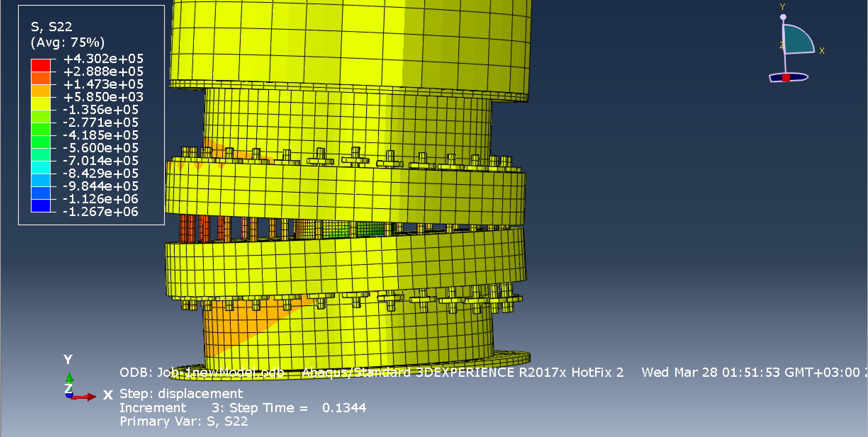Select the 'ODB: Job-1newModel.odb' title text
Image resolution: width=868 pixels, height=437 pixels.
click(x=202, y=373)
